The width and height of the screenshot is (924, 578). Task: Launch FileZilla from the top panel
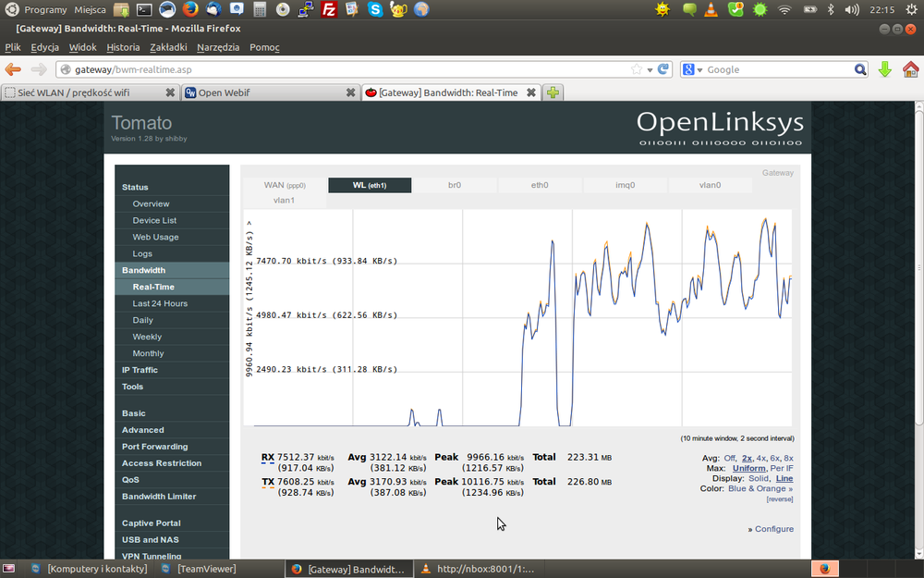point(329,10)
